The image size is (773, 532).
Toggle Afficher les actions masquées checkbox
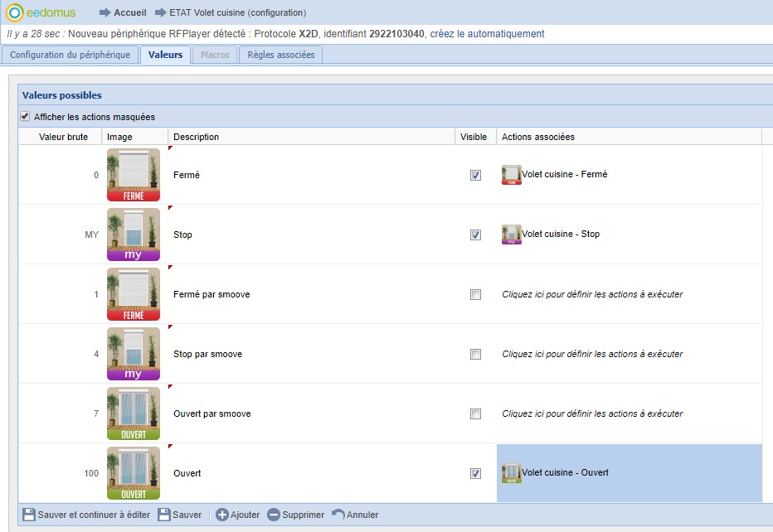(x=26, y=117)
